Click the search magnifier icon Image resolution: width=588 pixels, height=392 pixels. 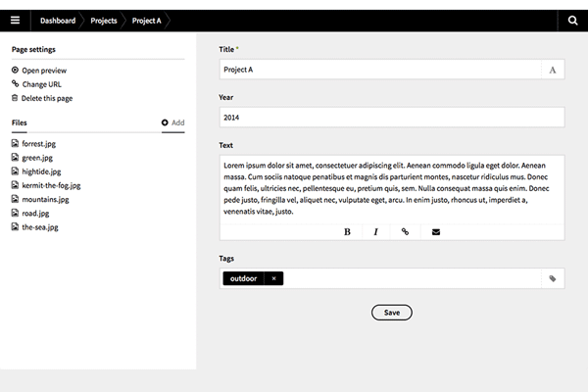coord(572,20)
